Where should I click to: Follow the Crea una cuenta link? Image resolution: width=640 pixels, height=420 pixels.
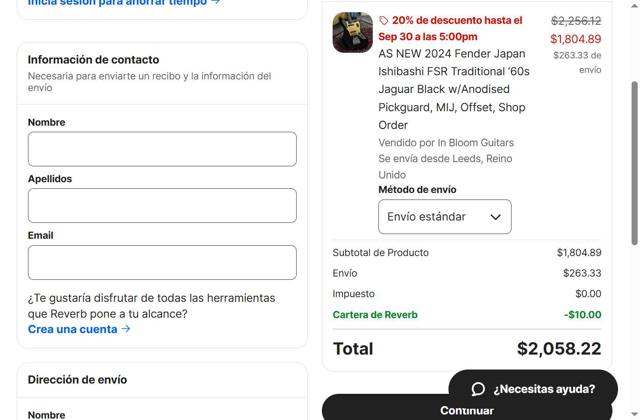72,329
